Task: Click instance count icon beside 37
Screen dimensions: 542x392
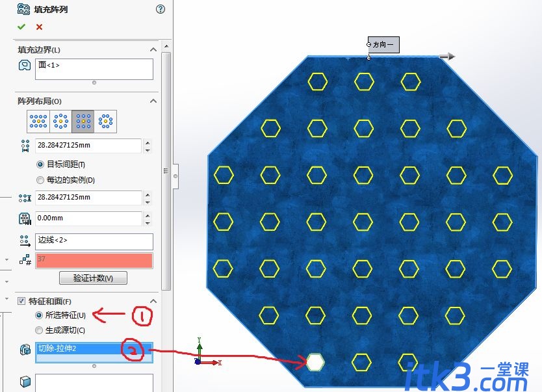Action: point(25,260)
